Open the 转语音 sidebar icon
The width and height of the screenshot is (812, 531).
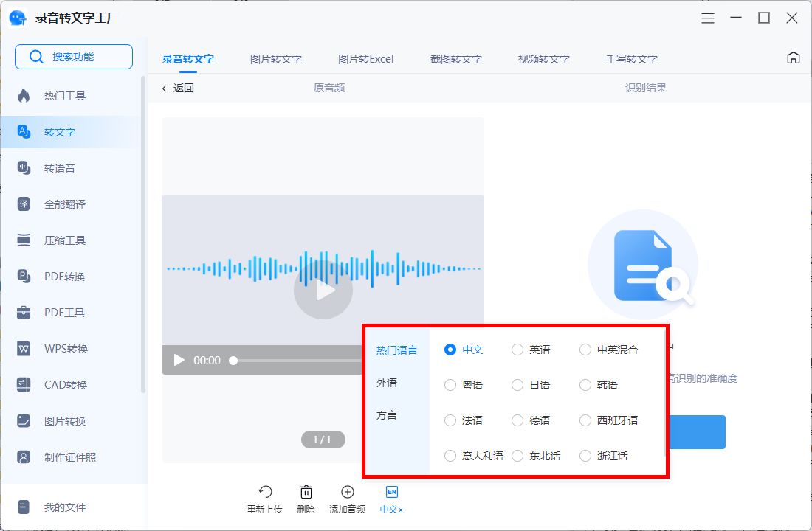pos(24,167)
